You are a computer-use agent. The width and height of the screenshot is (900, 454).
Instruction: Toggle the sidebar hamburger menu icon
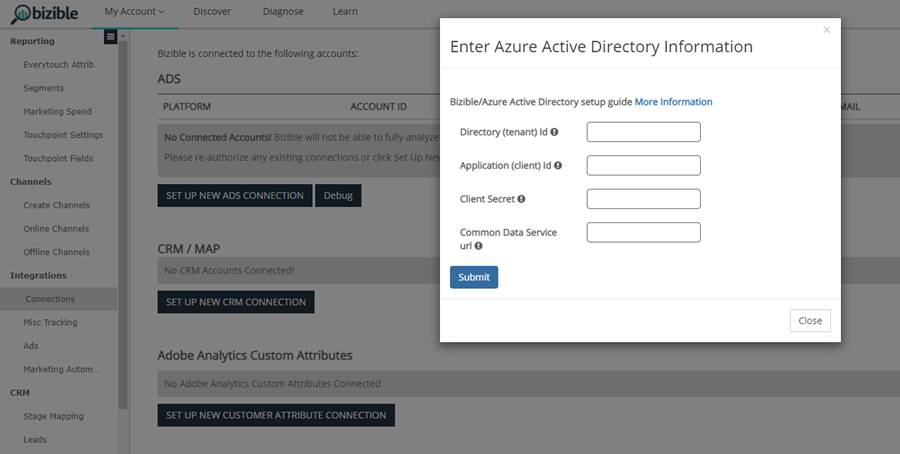click(111, 37)
